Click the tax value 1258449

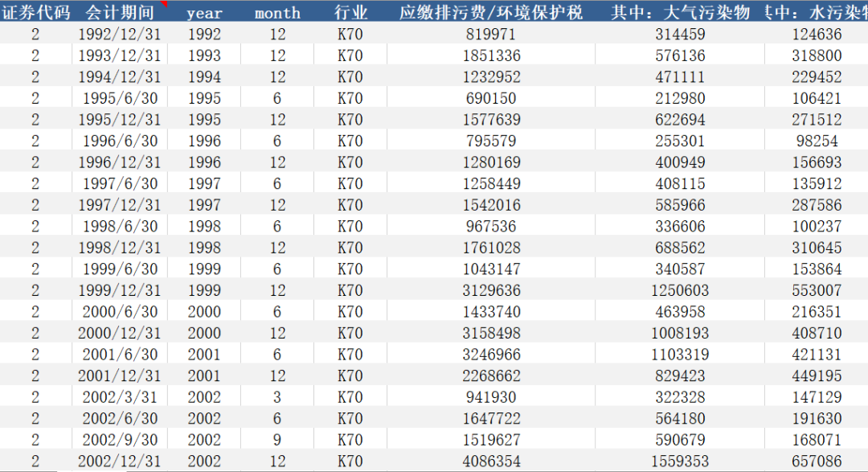point(492,184)
